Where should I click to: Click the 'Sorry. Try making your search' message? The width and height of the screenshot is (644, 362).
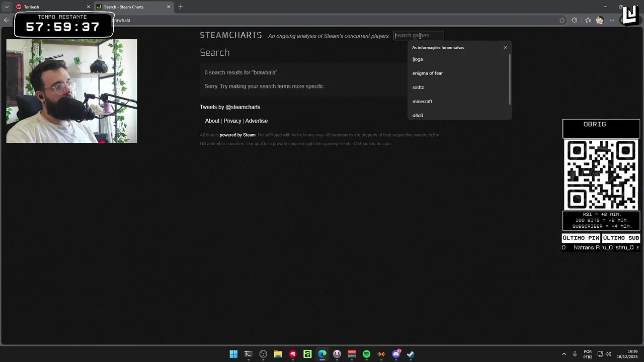[x=265, y=86]
